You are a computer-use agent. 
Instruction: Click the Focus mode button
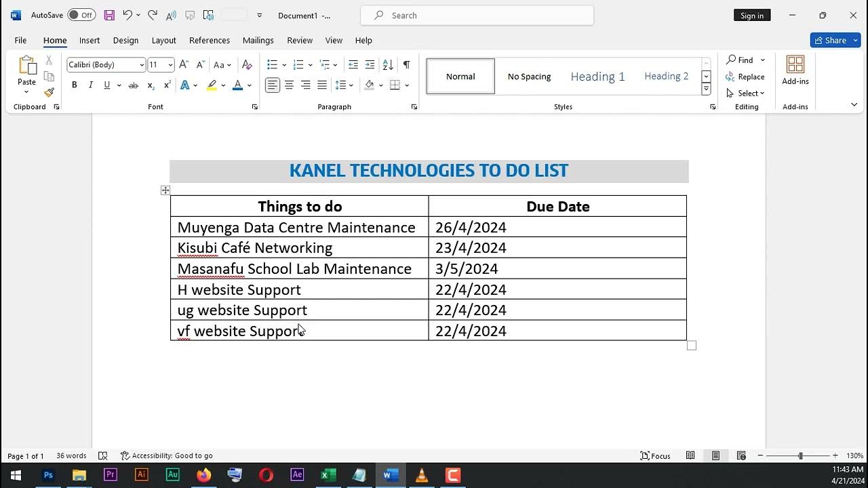coord(655,456)
